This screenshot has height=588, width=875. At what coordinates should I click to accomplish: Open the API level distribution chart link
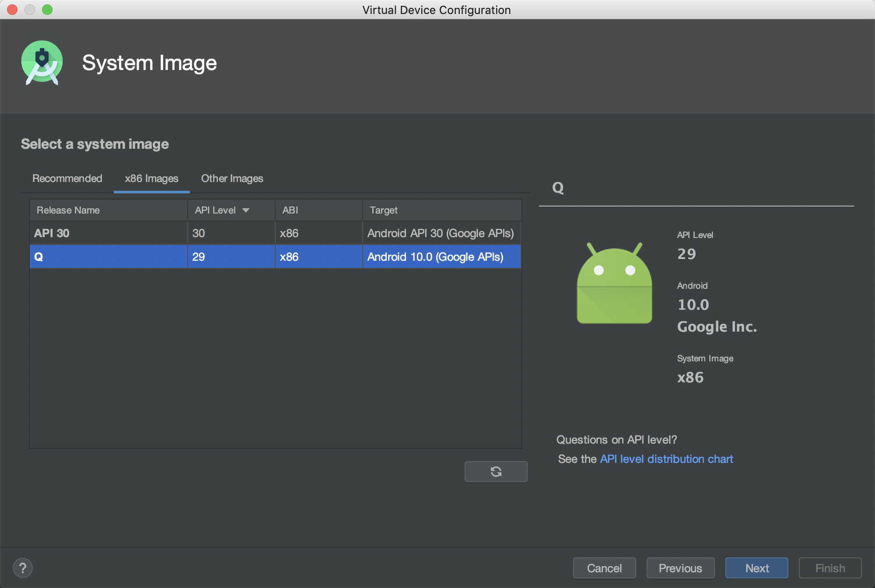point(666,459)
